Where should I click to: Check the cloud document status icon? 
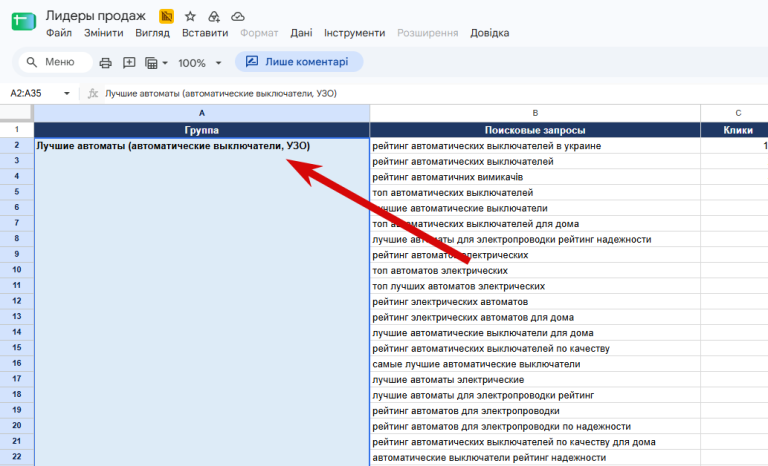pos(238,16)
